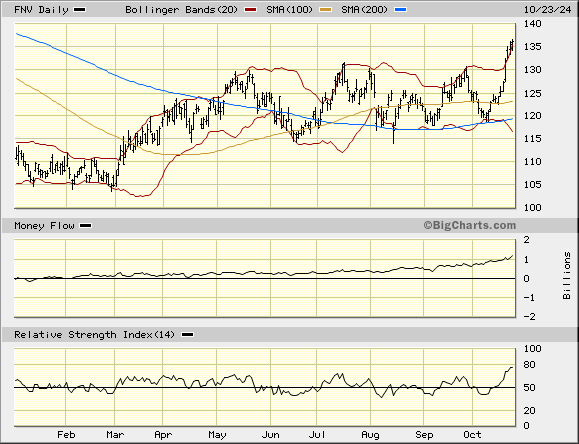This screenshot has width=579, height=444.
Task: Click the RSI 80 axis value
Action: 530,365
